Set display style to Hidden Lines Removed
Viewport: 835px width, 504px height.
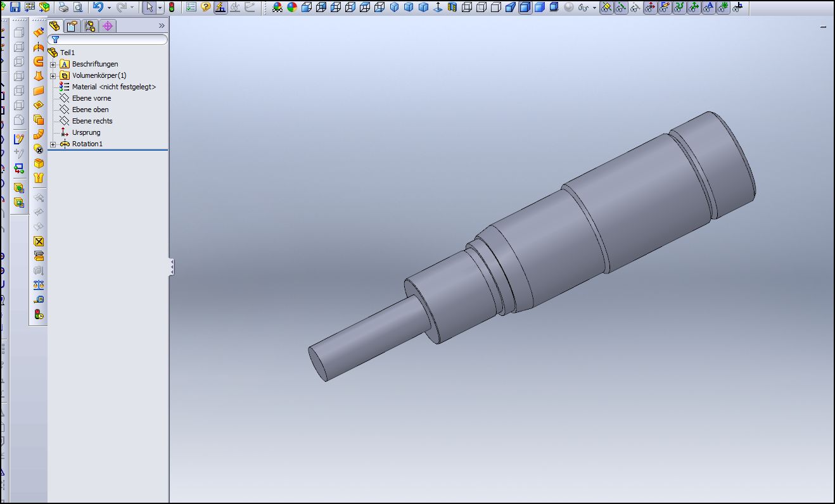pyautogui.click(x=496, y=8)
